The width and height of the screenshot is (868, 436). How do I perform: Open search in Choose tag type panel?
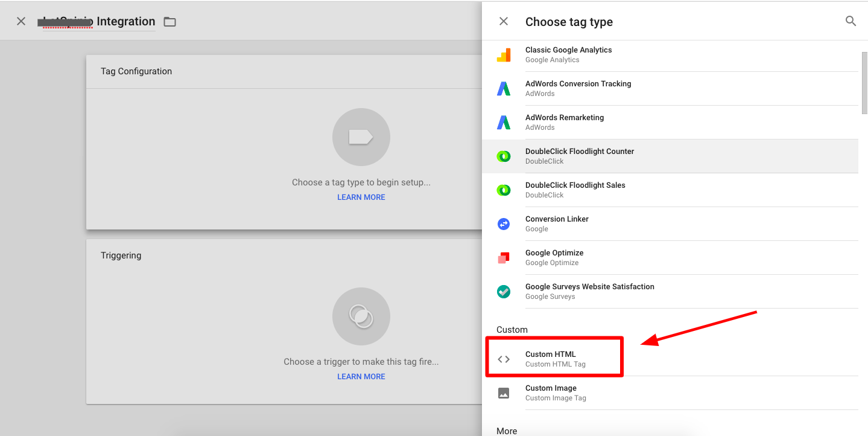click(851, 21)
